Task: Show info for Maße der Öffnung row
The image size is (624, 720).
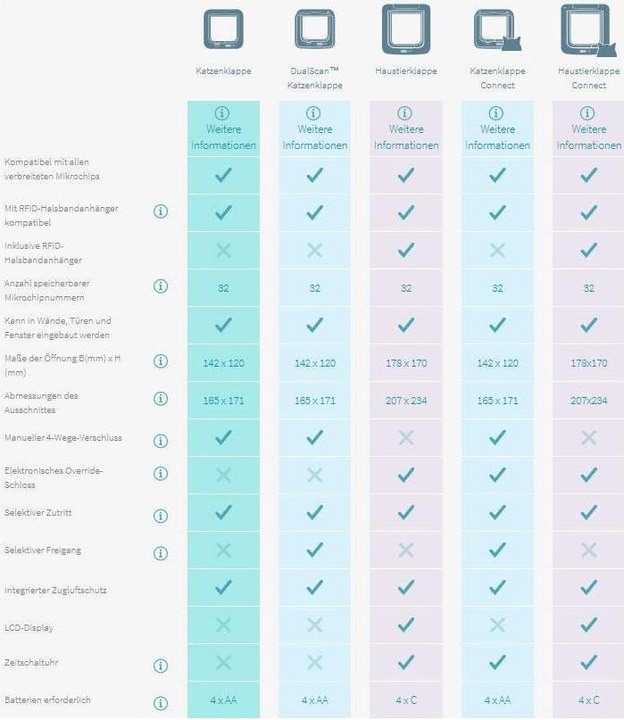Action: coord(160,361)
